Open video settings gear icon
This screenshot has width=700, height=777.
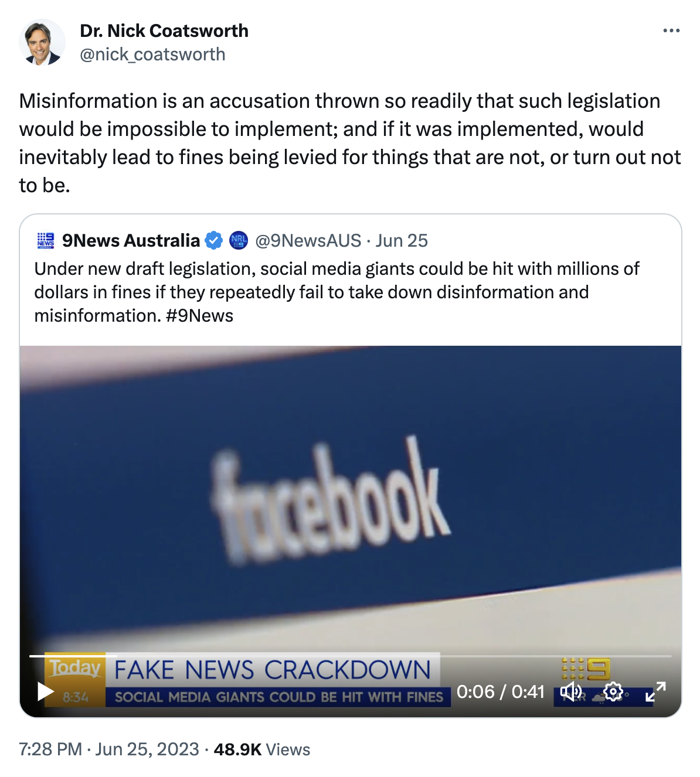pyautogui.click(x=613, y=691)
